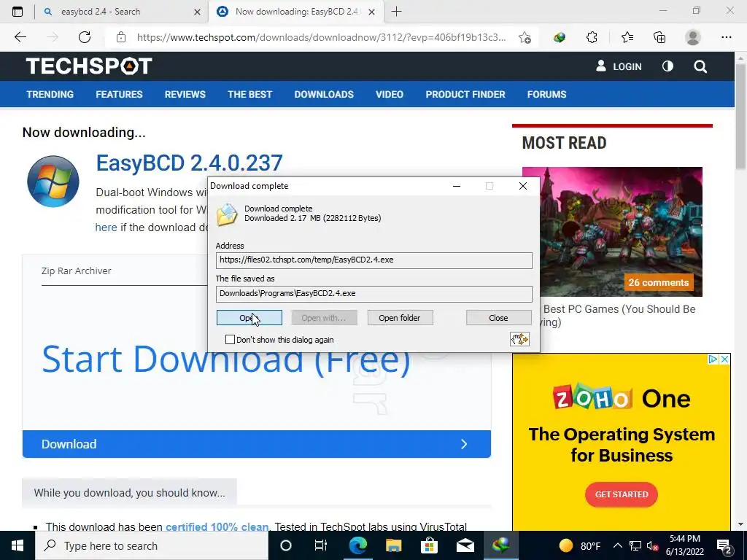Screen dimensions: 747x560
Task: Click the page vertical scrollbar thumb
Action: tap(740, 116)
